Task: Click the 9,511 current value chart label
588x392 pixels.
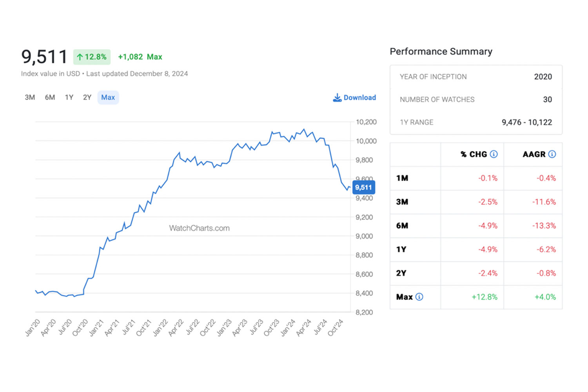Action: tap(363, 187)
